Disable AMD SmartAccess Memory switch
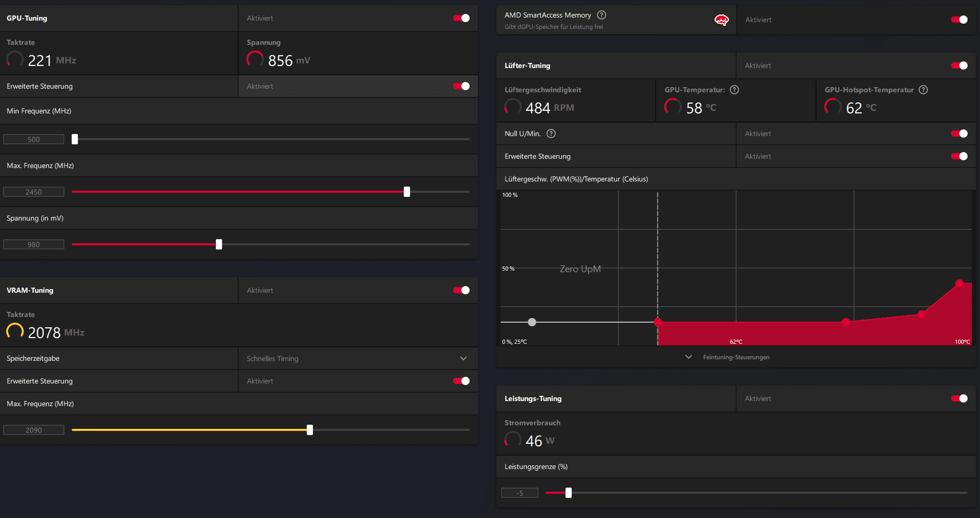Viewport: 980px width, 518px height. point(959,20)
